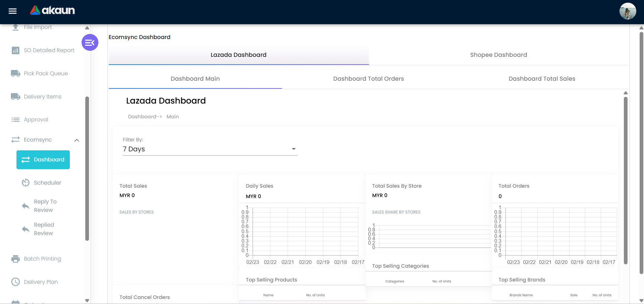
Task: Click the Scheduler clock icon
Action: point(26,183)
